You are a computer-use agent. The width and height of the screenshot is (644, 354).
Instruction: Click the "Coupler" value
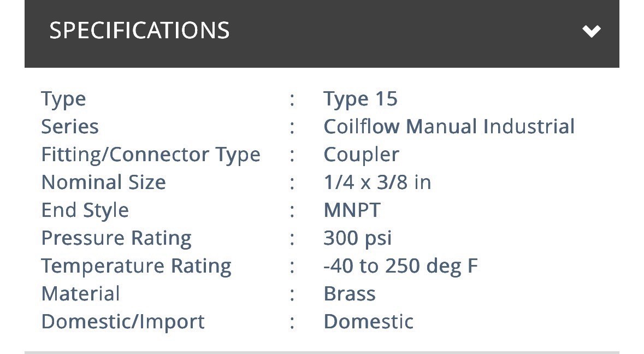coord(361,155)
